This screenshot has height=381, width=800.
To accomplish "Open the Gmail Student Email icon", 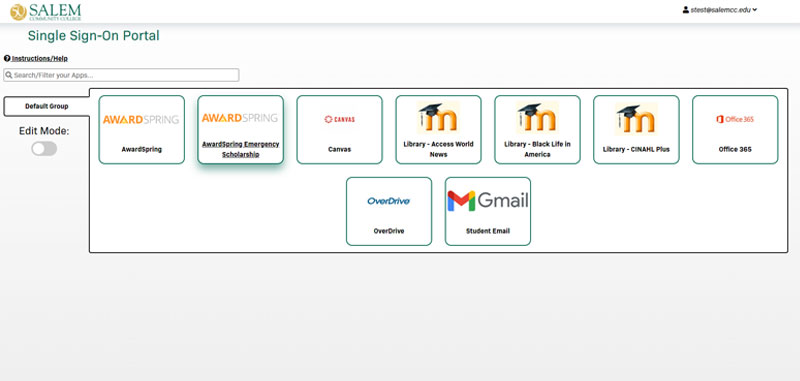I will pos(488,200).
